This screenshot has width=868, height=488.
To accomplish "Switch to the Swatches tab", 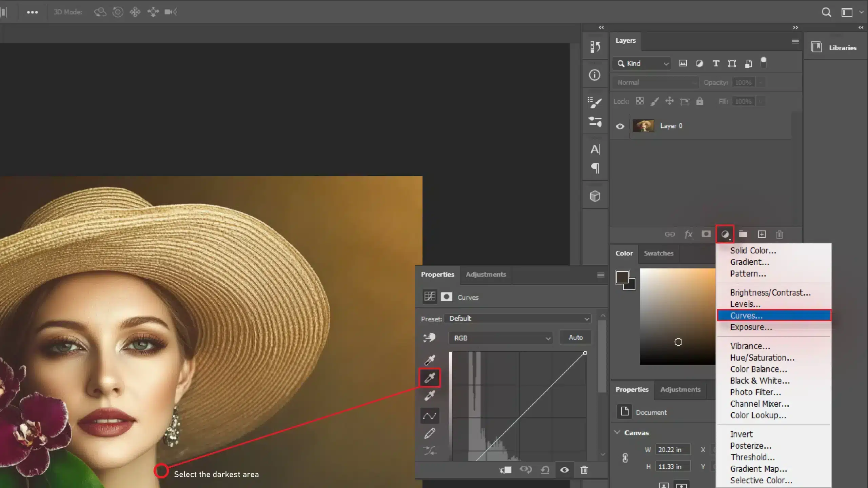I will pyautogui.click(x=658, y=253).
